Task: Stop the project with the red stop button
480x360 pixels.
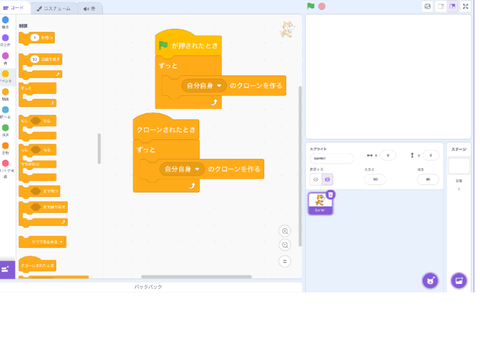Action: coord(322,6)
